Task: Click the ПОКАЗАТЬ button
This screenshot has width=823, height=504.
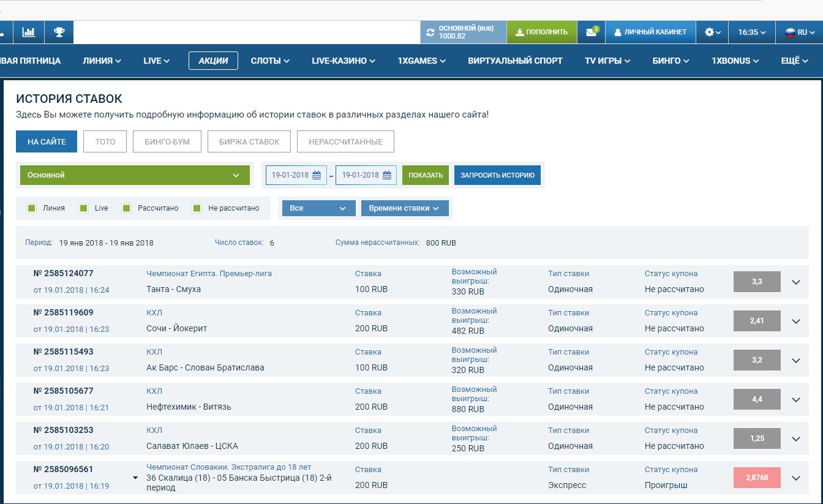Action: [425, 175]
